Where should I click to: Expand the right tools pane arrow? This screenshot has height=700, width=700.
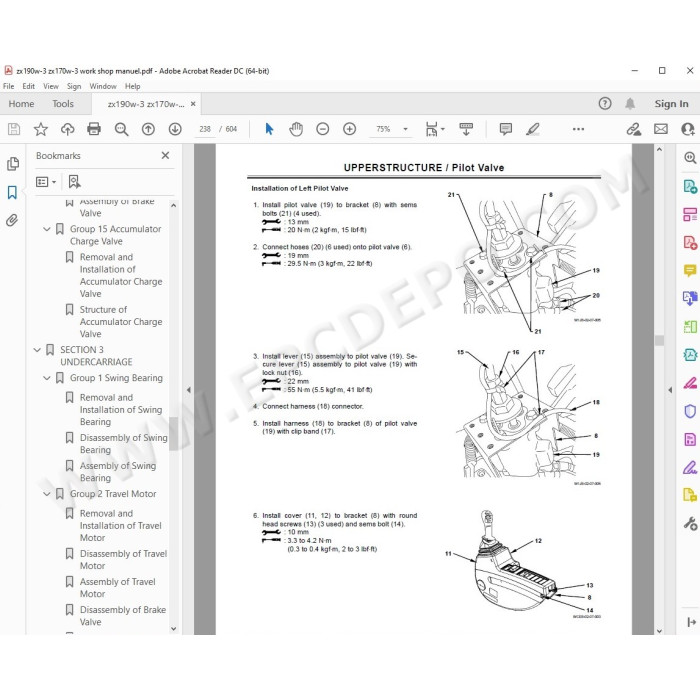tap(670, 390)
